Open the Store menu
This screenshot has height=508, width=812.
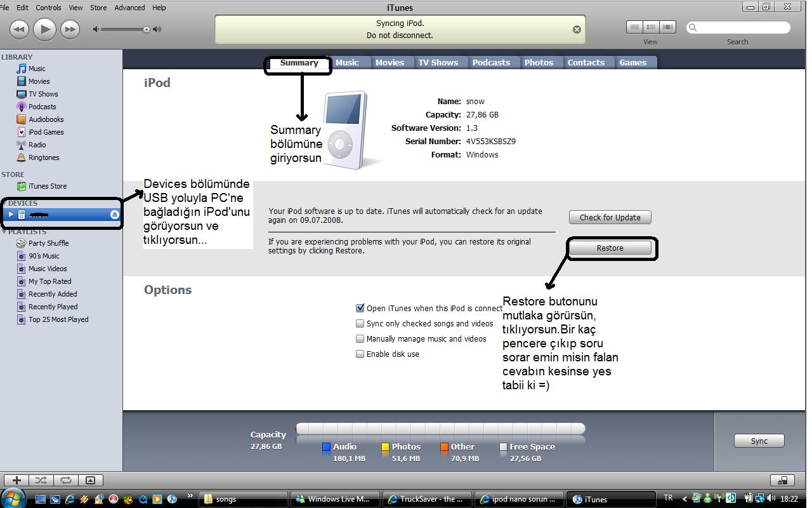[98, 8]
